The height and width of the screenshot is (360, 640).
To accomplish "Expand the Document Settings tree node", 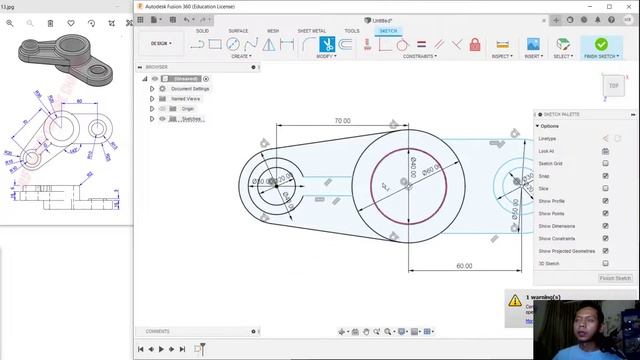I will pos(152,89).
